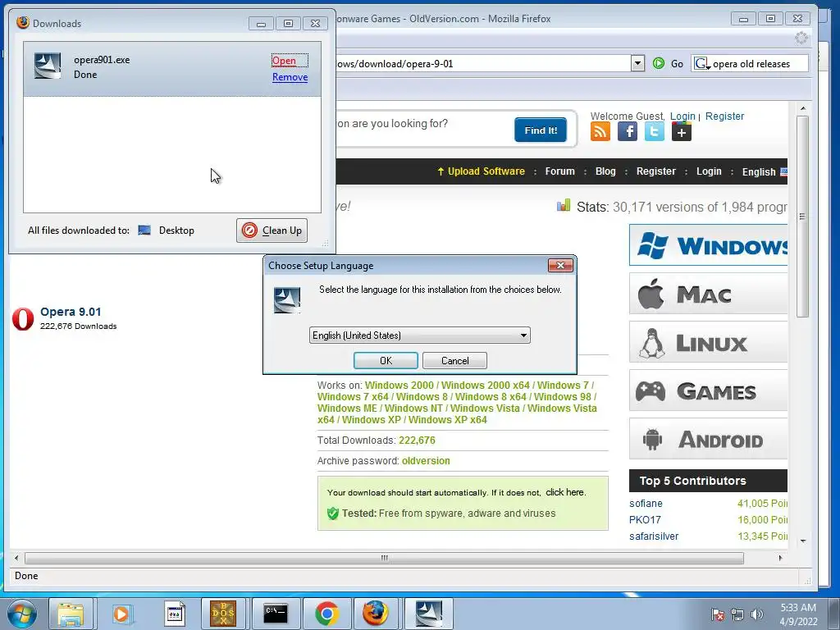Screen dimensions: 840x630
Task: Switch to the Opera setup taskbar item
Action: pyautogui.click(x=428, y=614)
